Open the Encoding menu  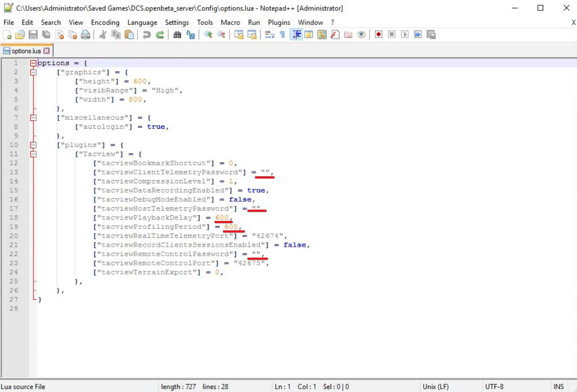(x=105, y=22)
